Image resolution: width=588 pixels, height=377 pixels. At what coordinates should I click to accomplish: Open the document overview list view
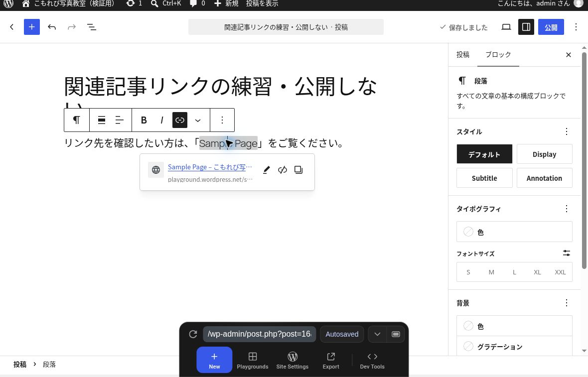(x=92, y=27)
